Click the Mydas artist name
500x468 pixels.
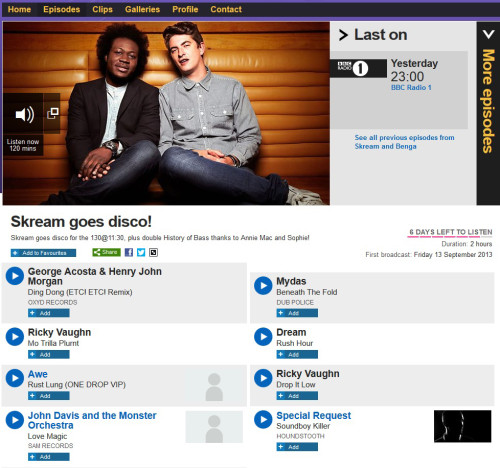coord(291,281)
